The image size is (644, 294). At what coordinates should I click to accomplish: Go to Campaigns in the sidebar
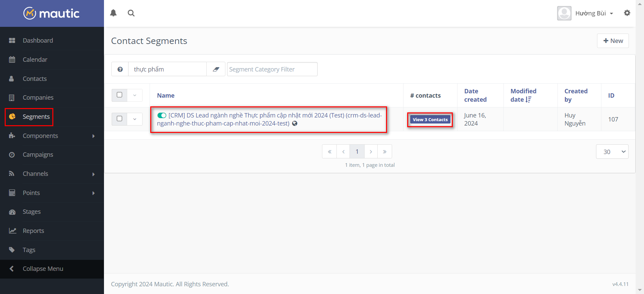tap(38, 155)
